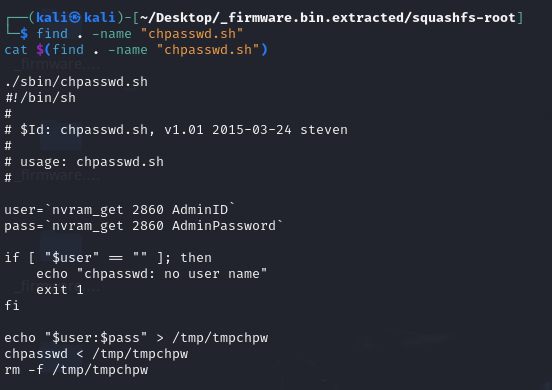Click the "fi" keyword
The width and height of the screenshot is (552, 390).
coord(12,306)
